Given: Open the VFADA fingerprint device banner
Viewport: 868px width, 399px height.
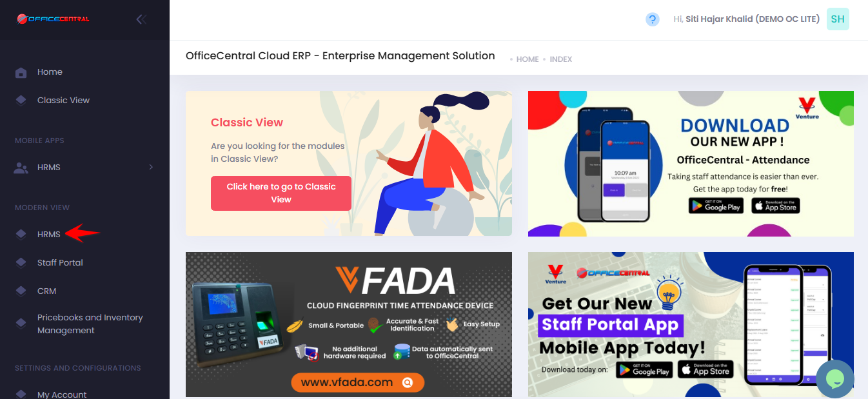Looking at the screenshot, I should (349, 324).
